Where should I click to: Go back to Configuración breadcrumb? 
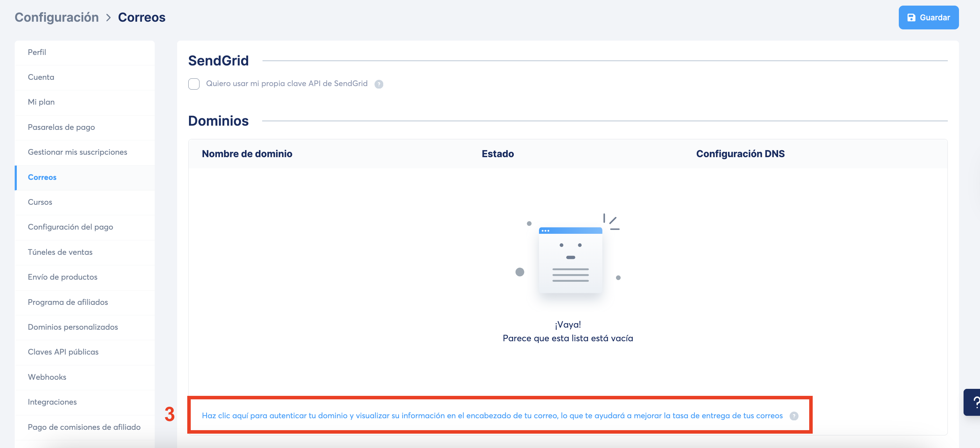[57, 17]
